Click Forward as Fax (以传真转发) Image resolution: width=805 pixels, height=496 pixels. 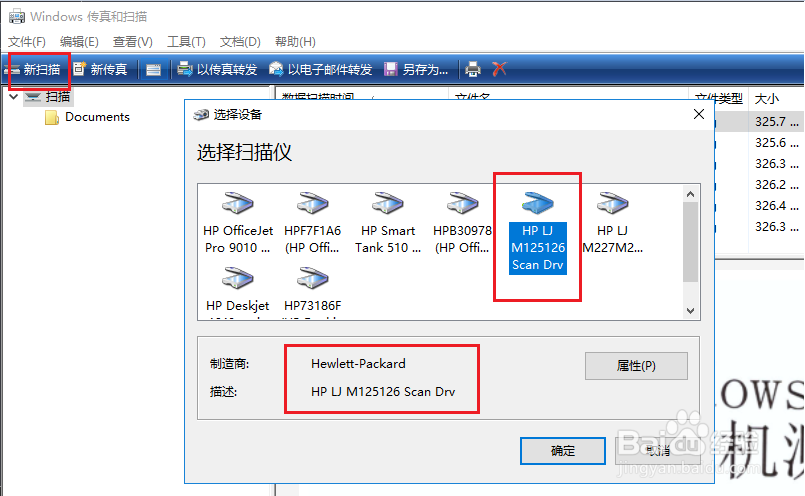pyautogui.click(x=217, y=69)
